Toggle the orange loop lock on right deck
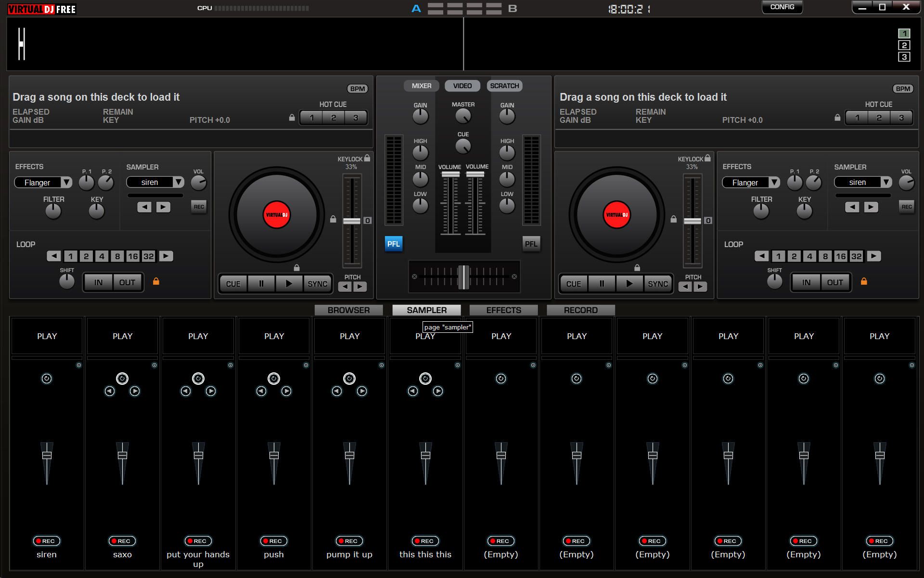Screen dimensions: 924x578 point(864,281)
